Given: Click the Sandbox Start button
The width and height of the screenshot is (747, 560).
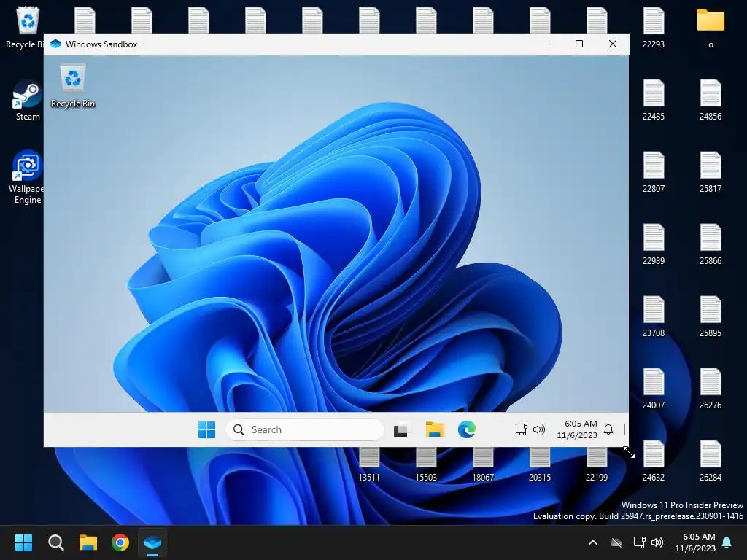Looking at the screenshot, I should [x=206, y=429].
